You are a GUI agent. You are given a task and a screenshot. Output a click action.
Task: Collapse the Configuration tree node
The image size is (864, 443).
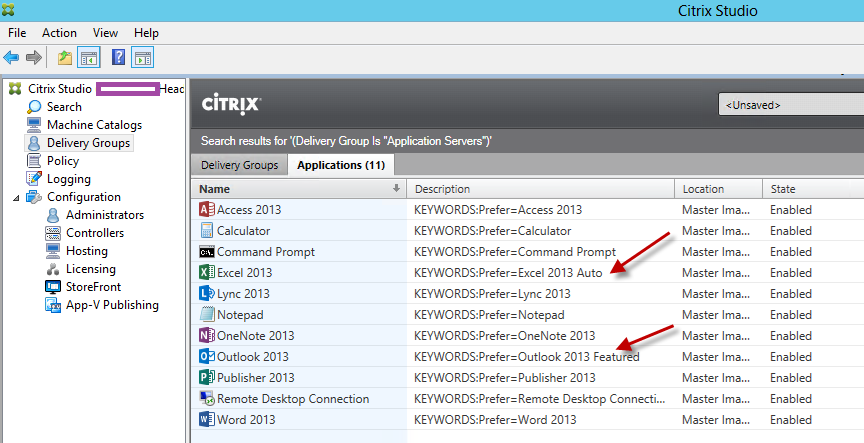(x=16, y=197)
